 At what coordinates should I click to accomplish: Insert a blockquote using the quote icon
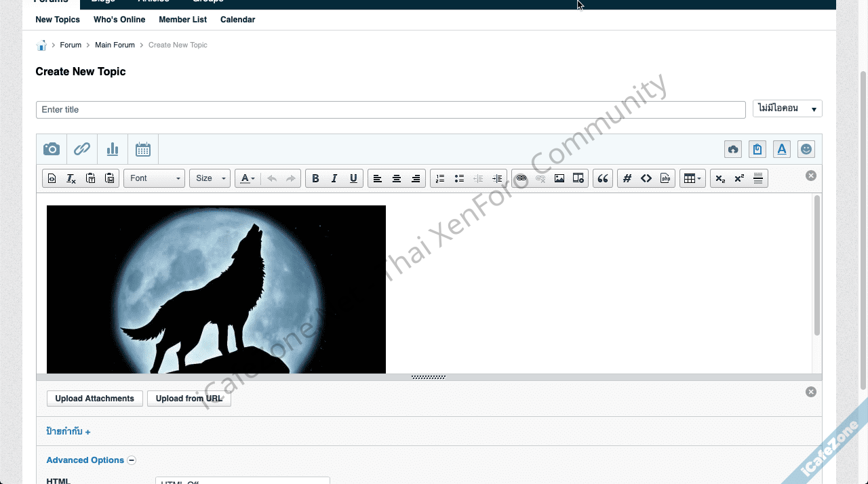pyautogui.click(x=602, y=178)
